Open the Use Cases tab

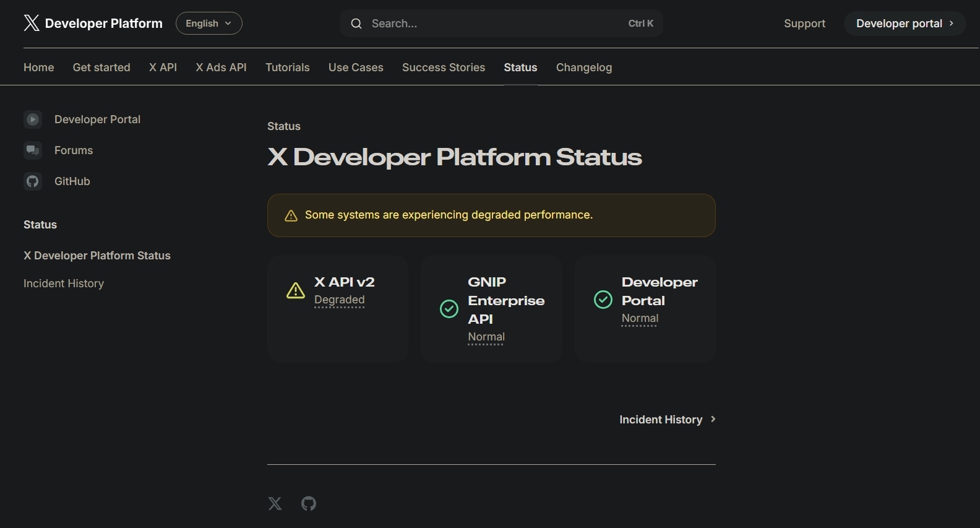pyautogui.click(x=356, y=67)
